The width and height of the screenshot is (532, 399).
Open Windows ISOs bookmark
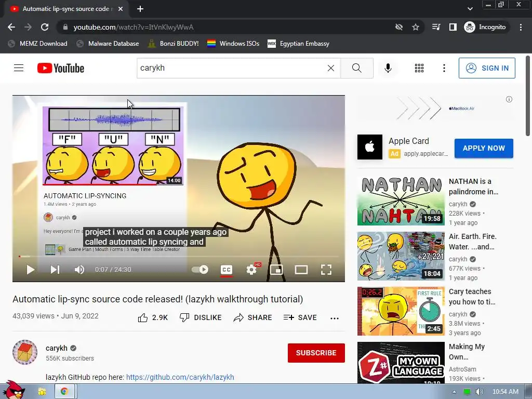(x=233, y=44)
